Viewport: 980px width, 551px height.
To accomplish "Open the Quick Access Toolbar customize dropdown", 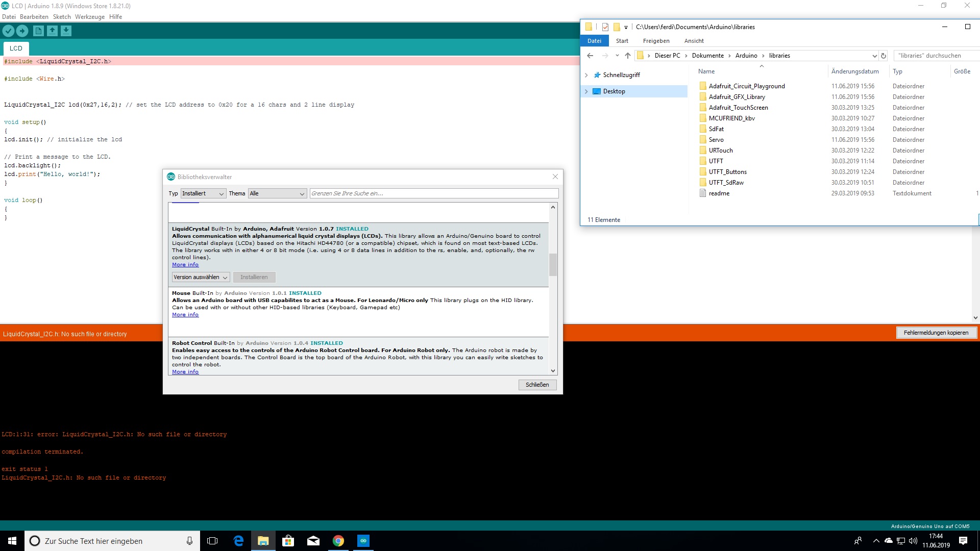I will click(626, 27).
